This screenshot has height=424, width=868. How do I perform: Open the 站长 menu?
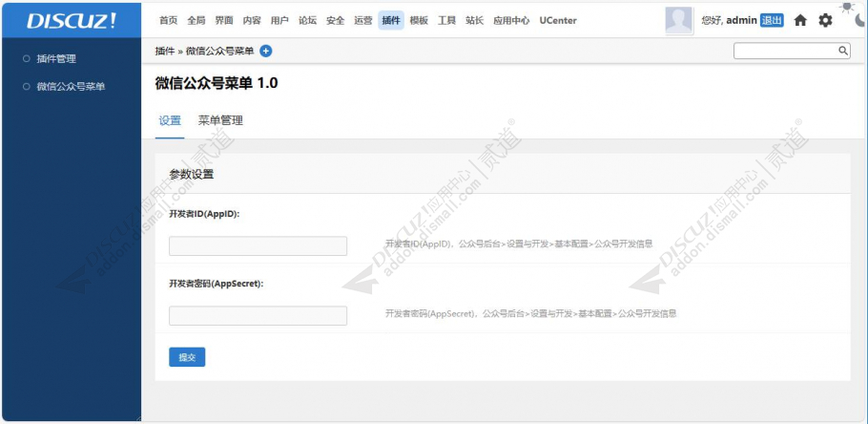tap(474, 20)
